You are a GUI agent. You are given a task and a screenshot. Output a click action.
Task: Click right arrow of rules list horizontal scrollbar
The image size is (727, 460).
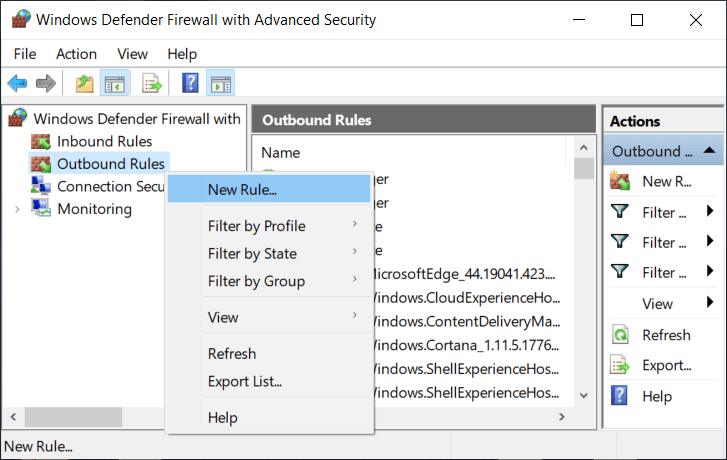(x=562, y=417)
